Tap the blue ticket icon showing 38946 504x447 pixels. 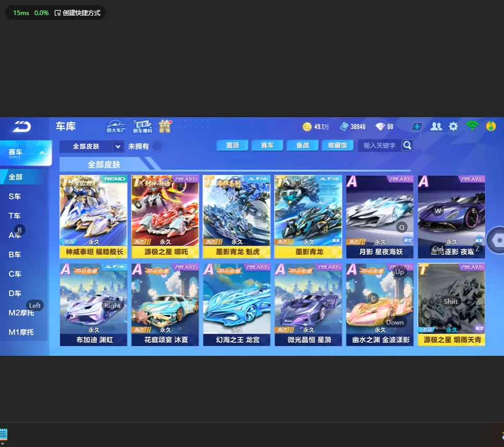344,127
